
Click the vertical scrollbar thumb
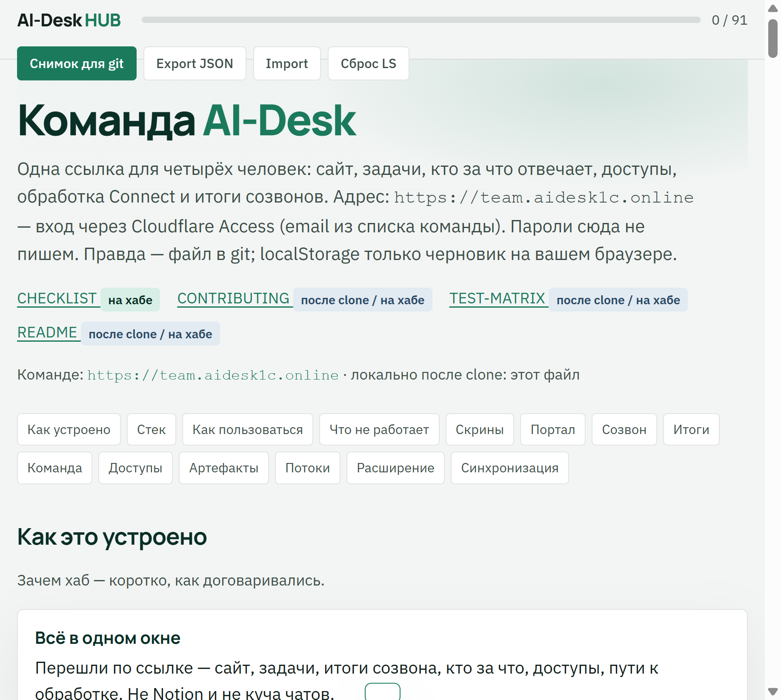tap(773, 38)
